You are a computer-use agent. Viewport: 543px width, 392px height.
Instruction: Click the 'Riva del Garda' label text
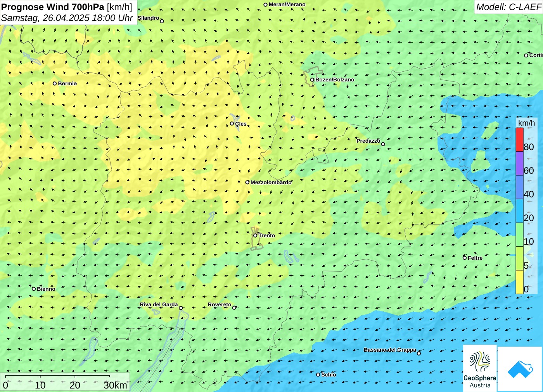pos(159,304)
